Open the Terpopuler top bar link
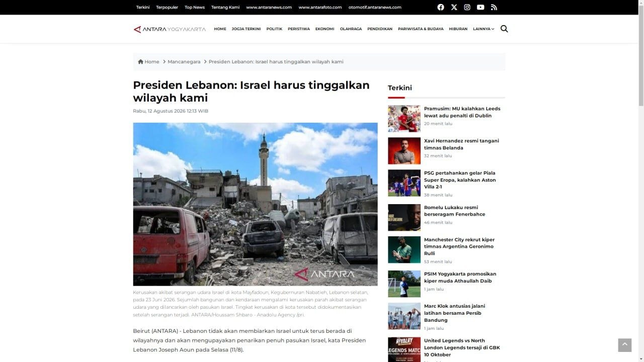 click(x=167, y=7)
